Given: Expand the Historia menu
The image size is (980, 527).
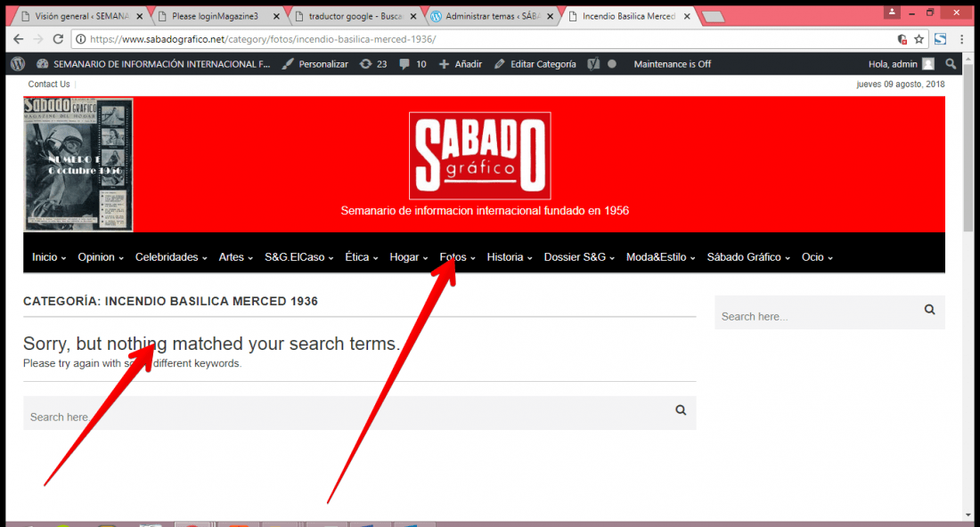Looking at the screenshot, I should [510, 256].
